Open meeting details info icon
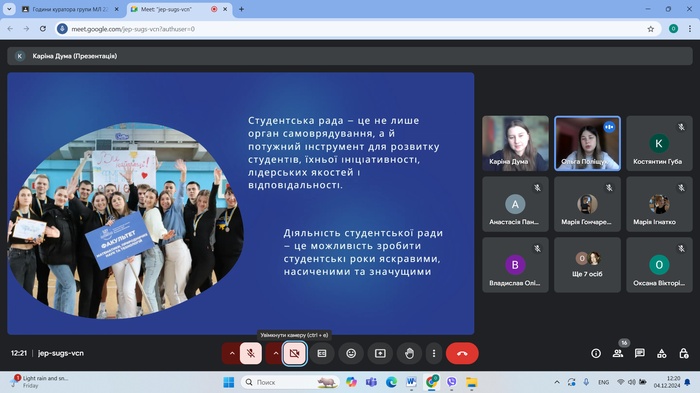 click(596, 353)
